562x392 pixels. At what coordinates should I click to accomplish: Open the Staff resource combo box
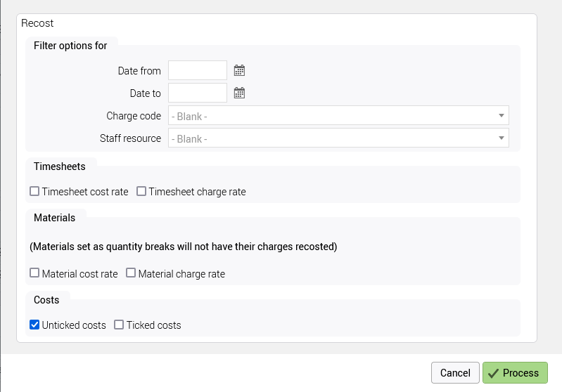click(x=331, y=138)
